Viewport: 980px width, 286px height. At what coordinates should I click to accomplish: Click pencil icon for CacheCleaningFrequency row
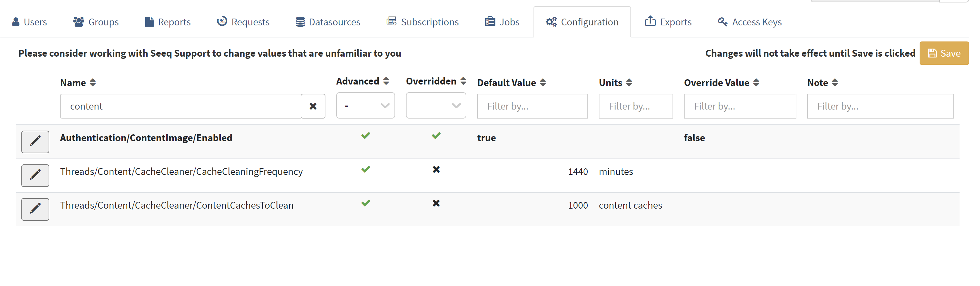click(35, 175)
